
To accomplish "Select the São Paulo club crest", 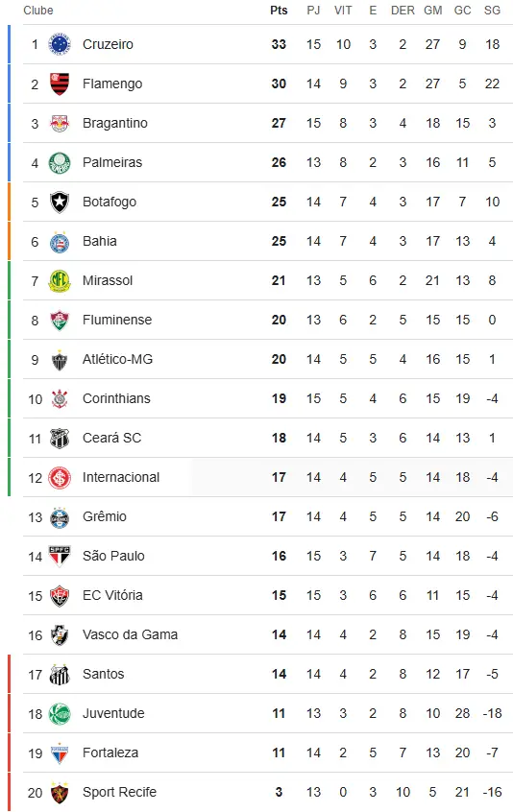I will click(59, 556).
